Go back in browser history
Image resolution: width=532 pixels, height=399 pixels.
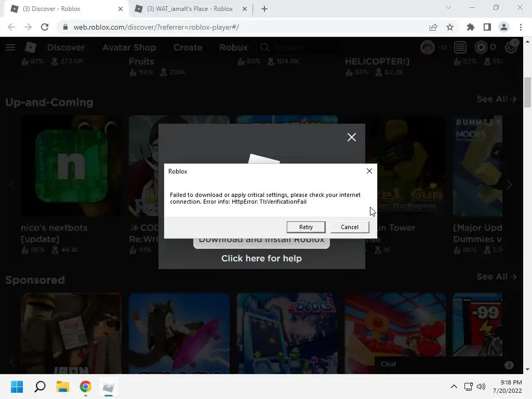[x=11, y=27]
